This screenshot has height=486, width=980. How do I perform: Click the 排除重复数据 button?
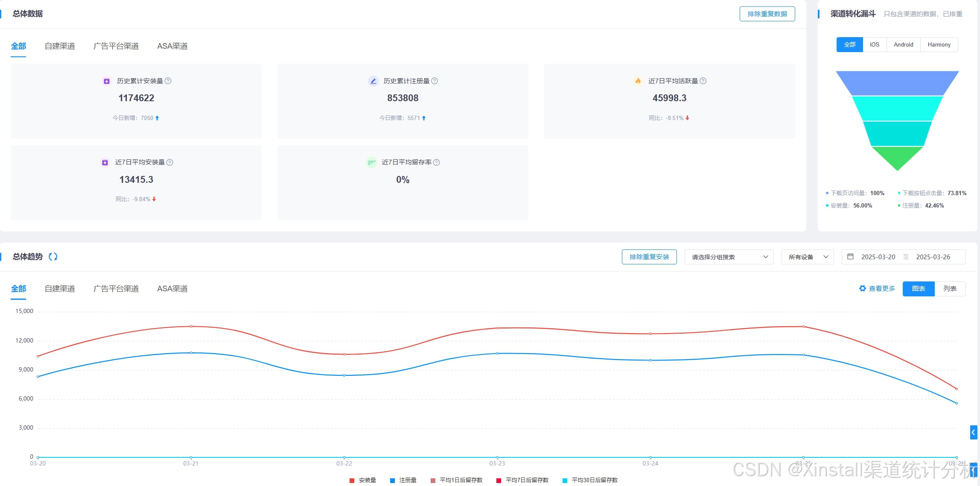(x=767, y=14)
